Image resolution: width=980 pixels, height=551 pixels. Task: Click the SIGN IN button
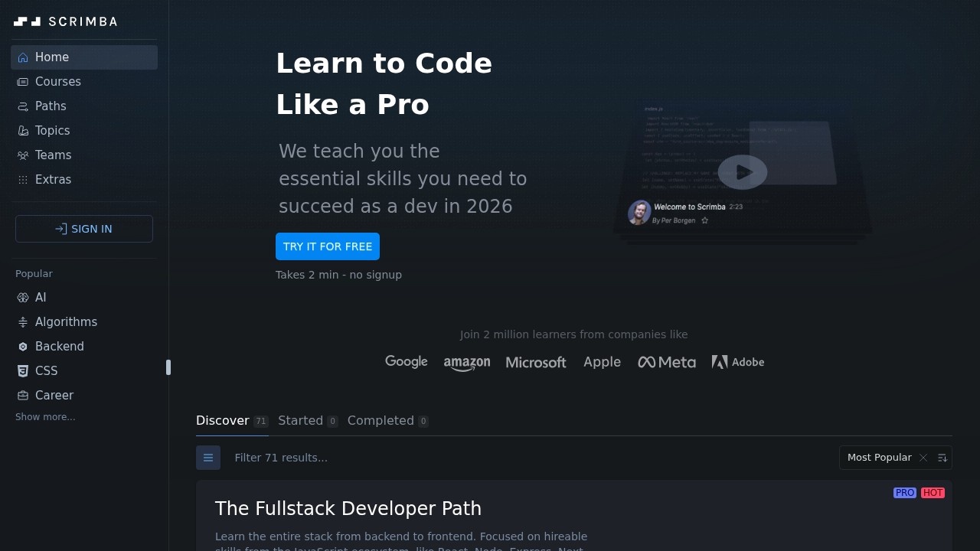84,229
